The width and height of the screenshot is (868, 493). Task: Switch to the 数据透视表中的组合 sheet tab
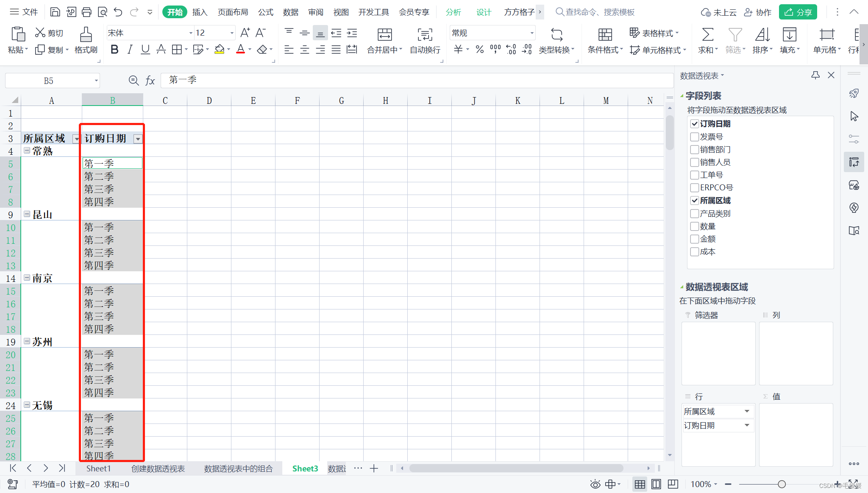pyautogui.click(x=238, y=468)
